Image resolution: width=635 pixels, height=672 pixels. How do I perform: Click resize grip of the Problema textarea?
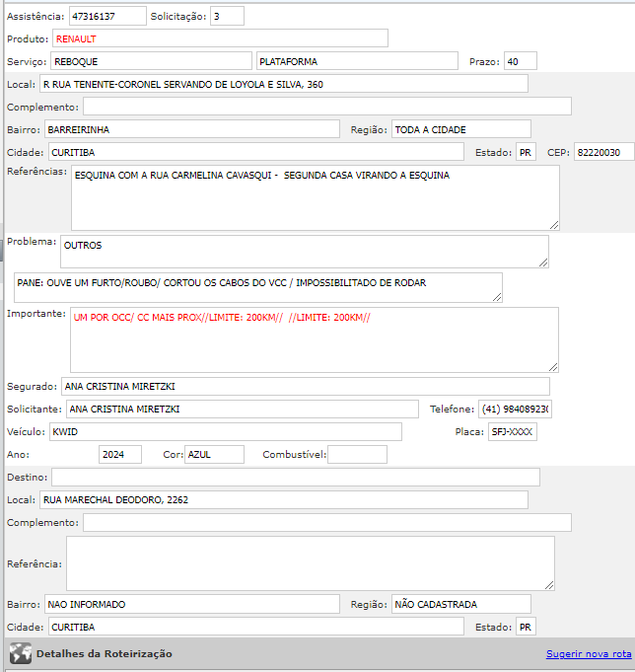click(543, 262)
